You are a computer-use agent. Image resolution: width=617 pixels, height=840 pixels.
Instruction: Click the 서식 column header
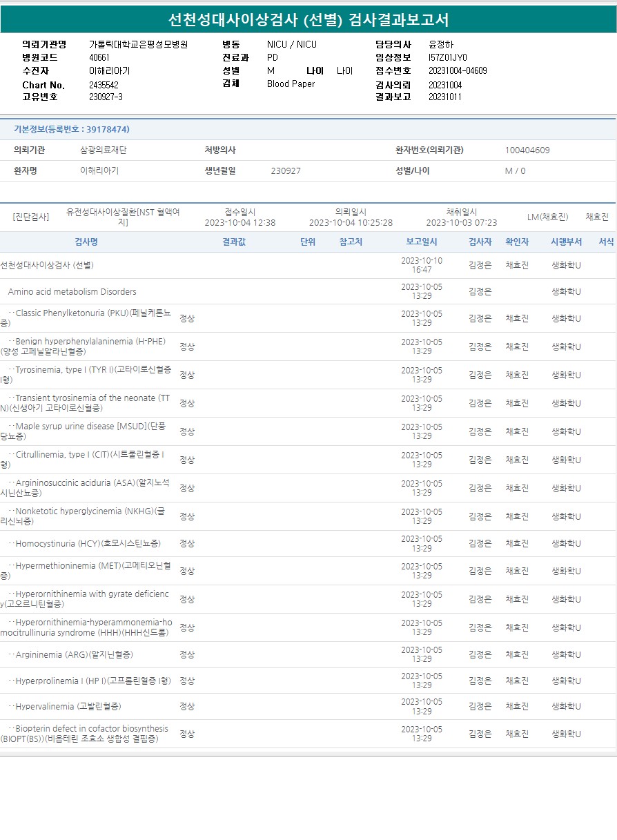(606, 242)
